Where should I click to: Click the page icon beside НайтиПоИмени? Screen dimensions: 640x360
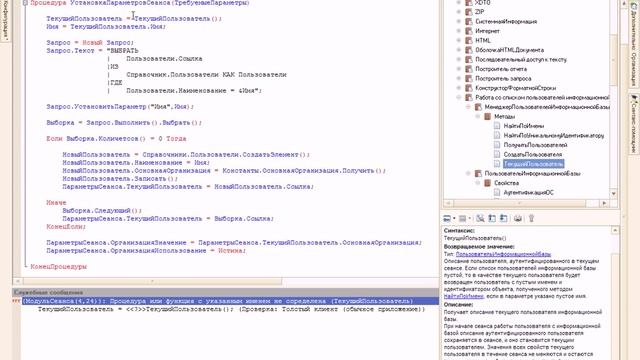[497, 126]
